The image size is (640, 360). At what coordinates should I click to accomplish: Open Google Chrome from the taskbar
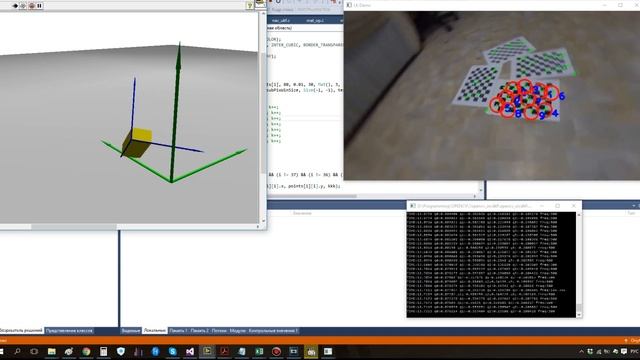tap(86, 351)
